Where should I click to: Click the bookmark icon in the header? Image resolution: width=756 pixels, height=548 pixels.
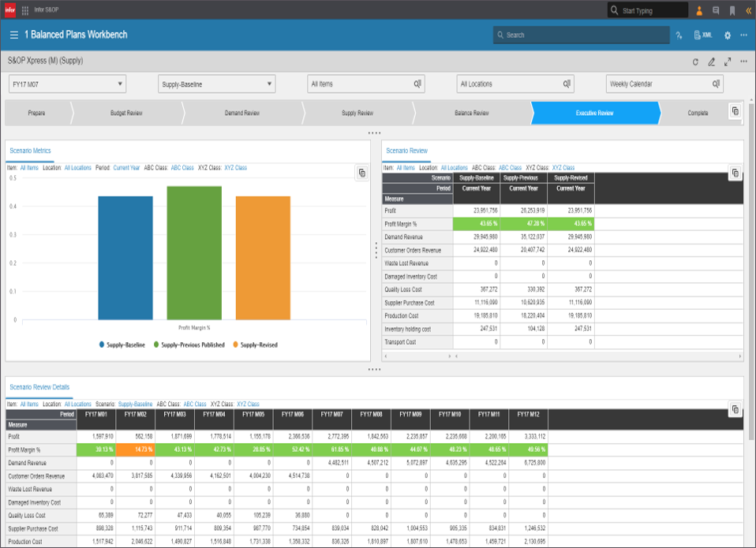[732, 11]
